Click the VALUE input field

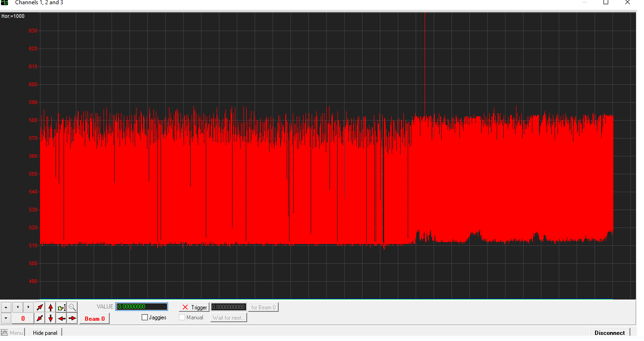pyautogui.click(x=142, y=307)
